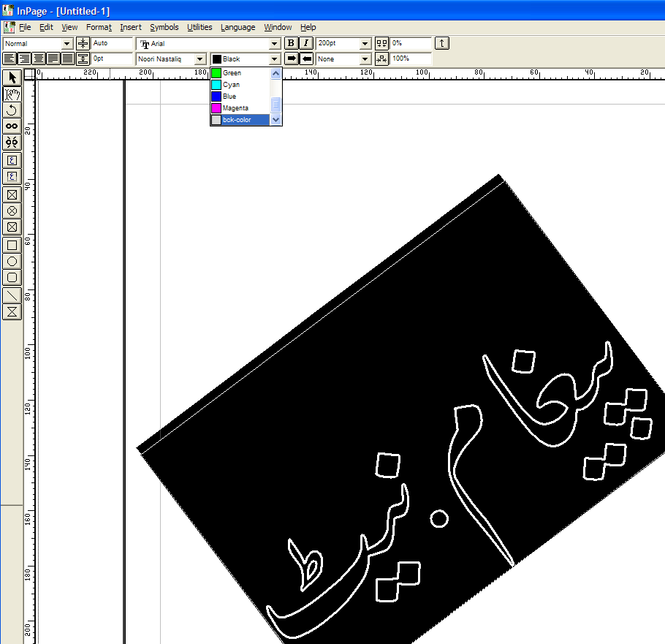
Task: Toggle Bold formatting button
Action: click(x=291, y=44)
